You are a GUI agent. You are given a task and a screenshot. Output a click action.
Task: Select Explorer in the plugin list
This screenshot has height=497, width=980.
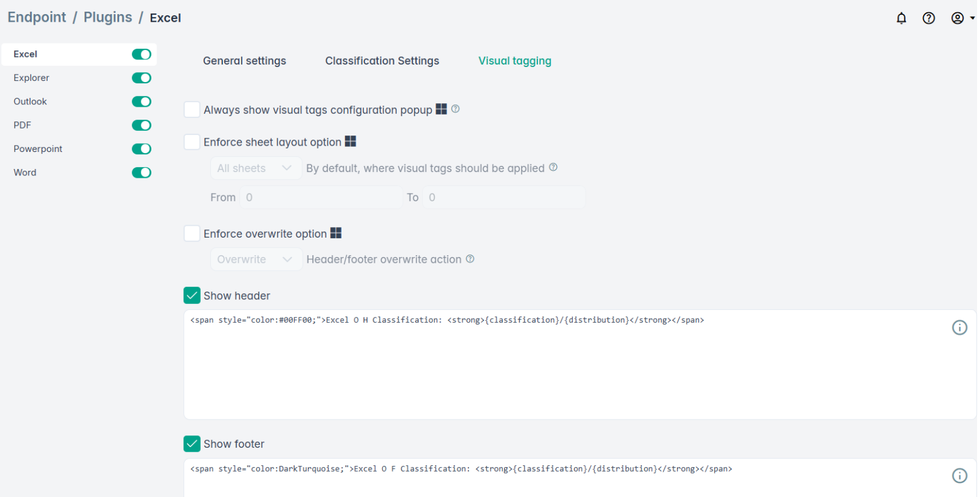pyautogui.click(x=31, y=78)
